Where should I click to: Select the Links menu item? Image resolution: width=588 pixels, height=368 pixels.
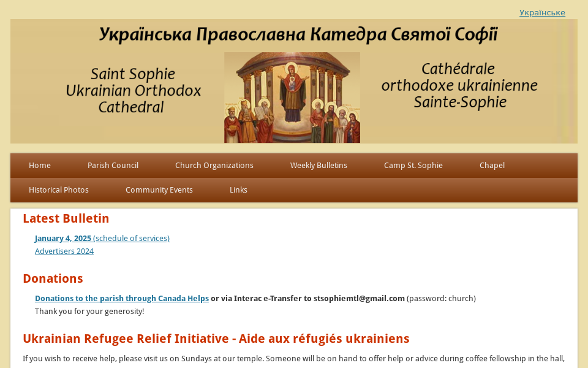pos(238,190)
